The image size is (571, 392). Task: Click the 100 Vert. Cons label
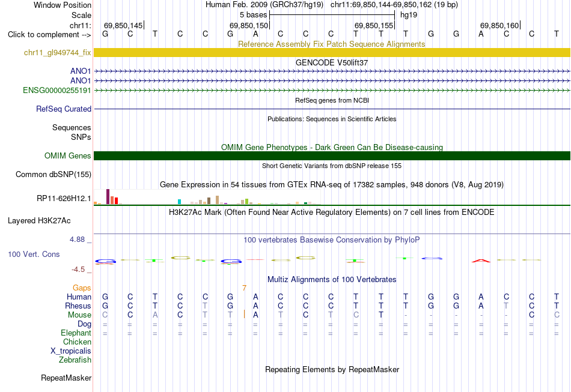click(x=34, y=254)
